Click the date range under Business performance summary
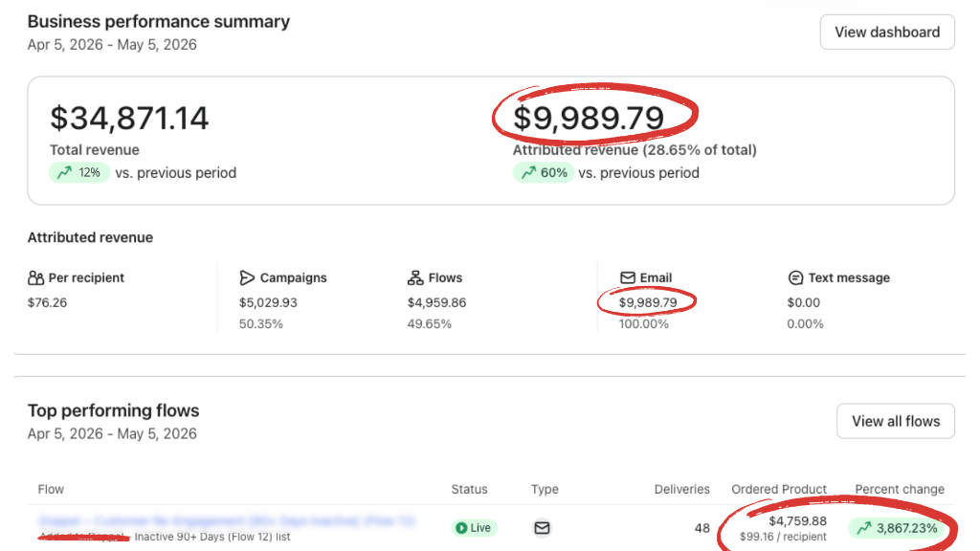Screen dimensions: 980x551 (x=112, y=45)
